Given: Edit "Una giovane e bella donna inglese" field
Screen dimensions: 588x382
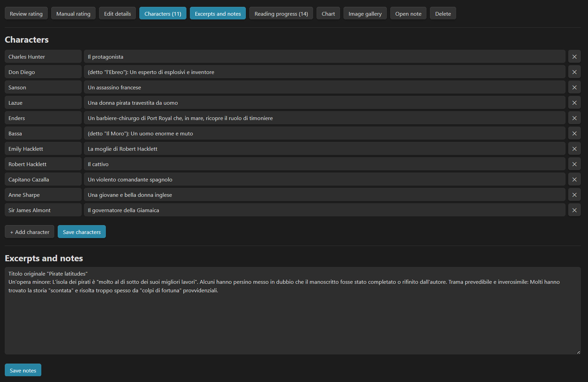Looking at the screenshot, I should pyautogui.click(x=325, y=195).
